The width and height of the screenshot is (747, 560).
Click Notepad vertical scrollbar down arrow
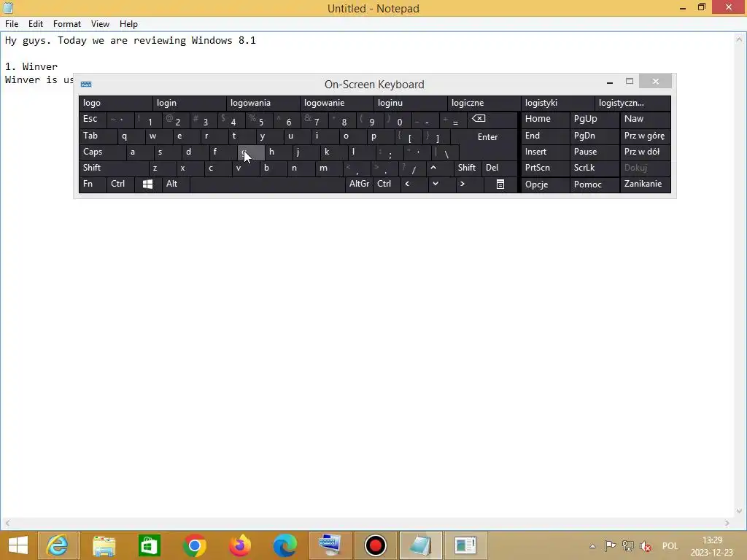pos(739,511)
